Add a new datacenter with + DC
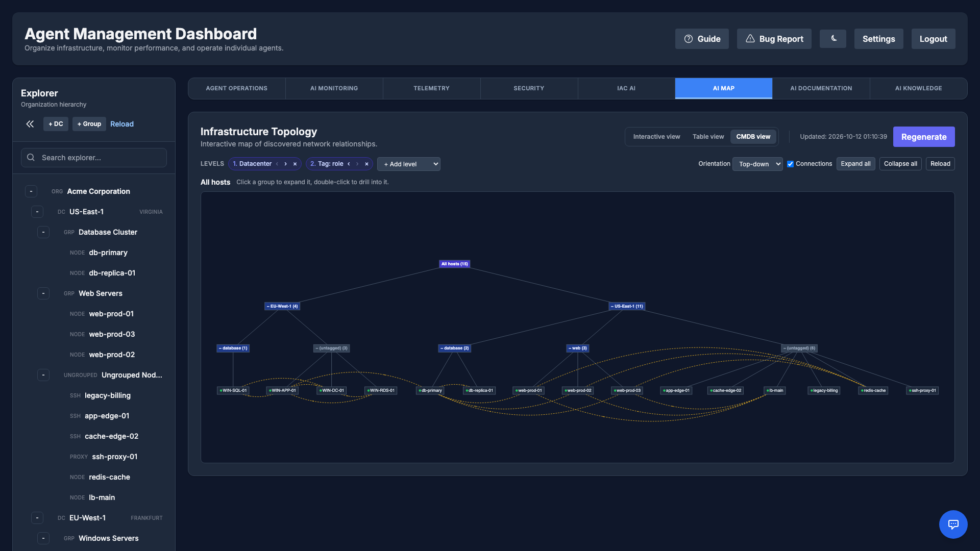The height and width of the screenshot is (551, 980). click(56, 124)
